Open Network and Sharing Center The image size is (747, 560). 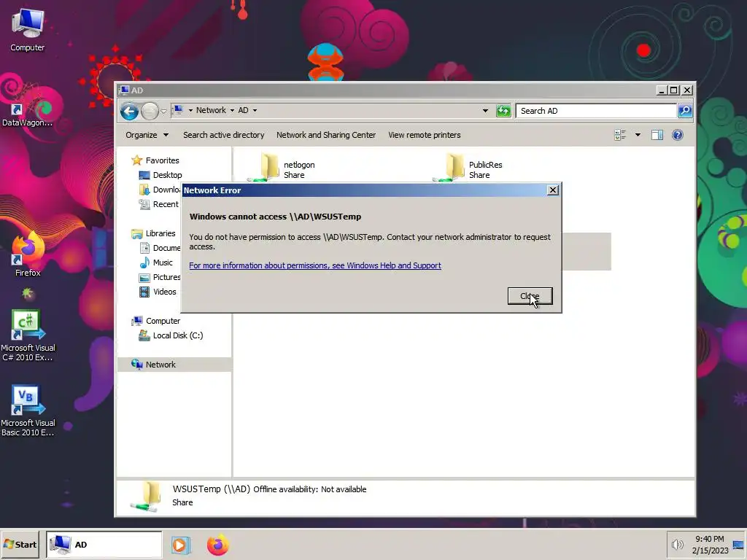(x=326, y=135)
